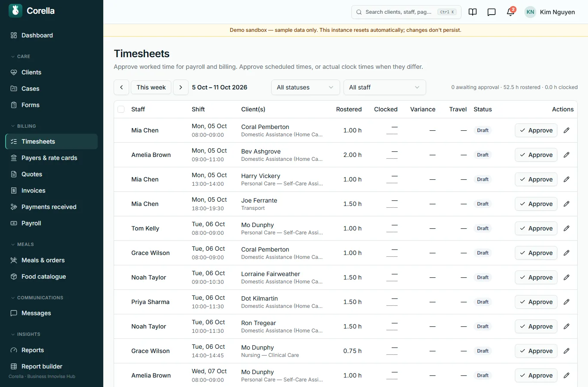Edit Mia Chen's 08:00–09:00 timesheet with pencil icon
Image resolution: width=588 pixels, height=387 pixels.
[566, 130]
